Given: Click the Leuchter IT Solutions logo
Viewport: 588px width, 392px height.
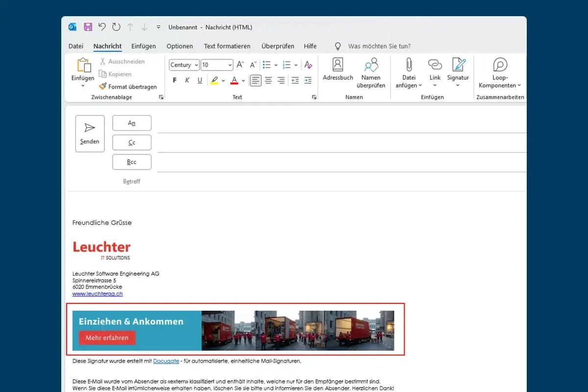Looking at the screenshot, I should tap(101, 250).
